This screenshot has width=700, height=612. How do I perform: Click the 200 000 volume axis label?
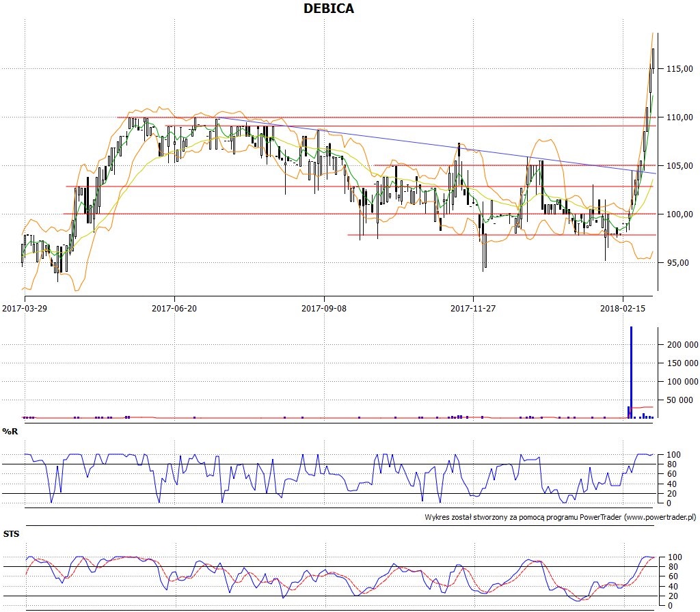click(683, 345)
